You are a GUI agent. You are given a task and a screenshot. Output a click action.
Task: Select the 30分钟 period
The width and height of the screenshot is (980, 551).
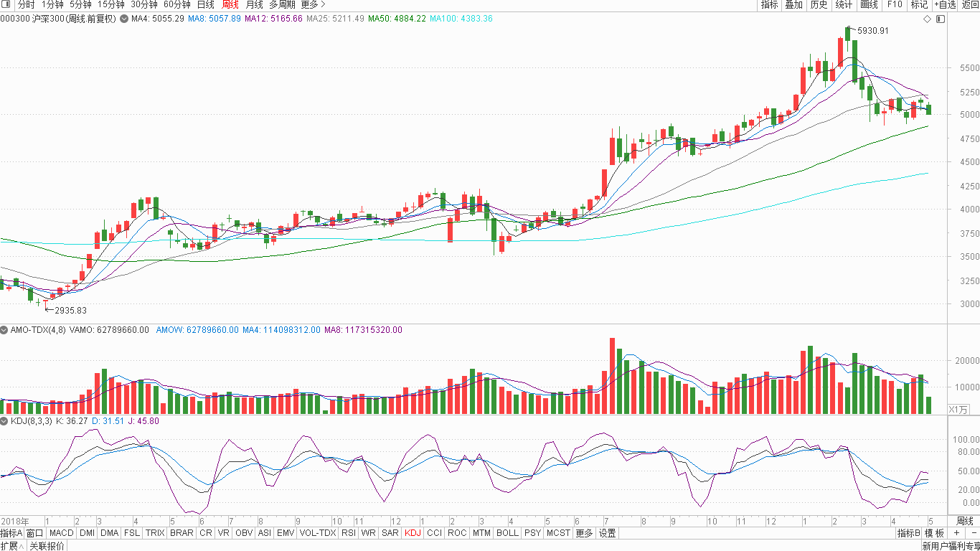click(x=144, y=4)
